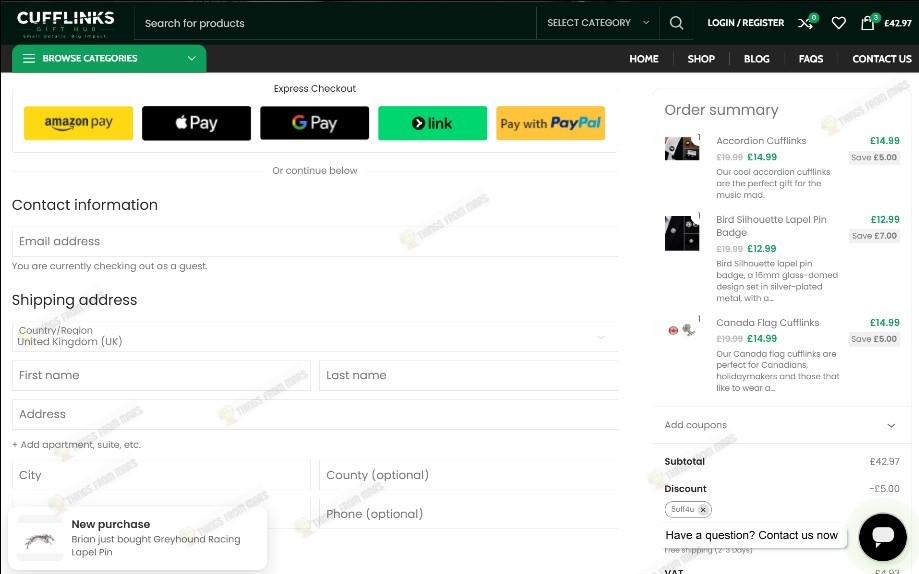This screenshot has width=919, height=574.
Task: Click the Subtotal £42.97 amount
Action: [884, 462]
